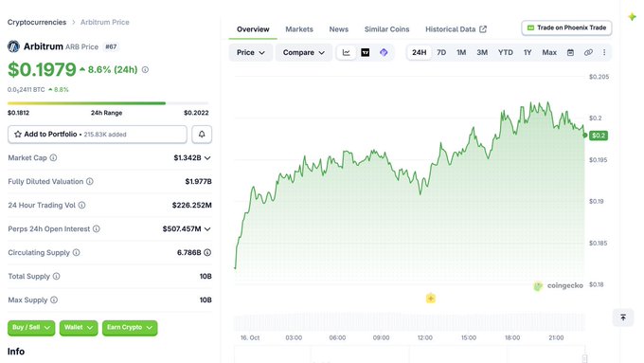The height and width of the screenshot is (363, 644).
Task: Click the #67 rank badge
Action: click(111, 46)
